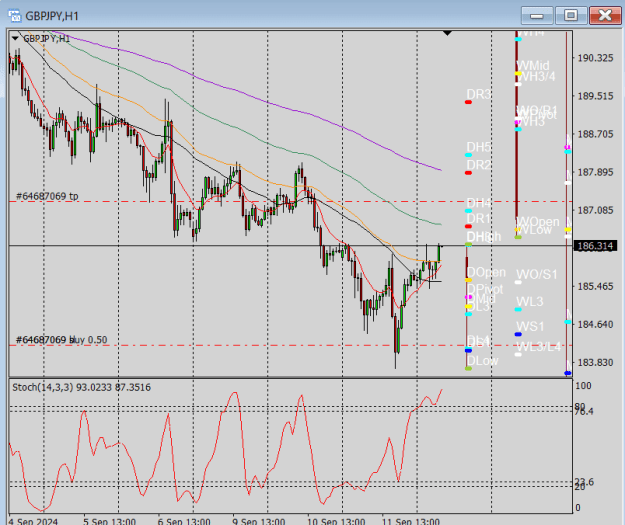625x525 pixels.
Task: Click the current price tag 186.314
Action: pos(595,246)
